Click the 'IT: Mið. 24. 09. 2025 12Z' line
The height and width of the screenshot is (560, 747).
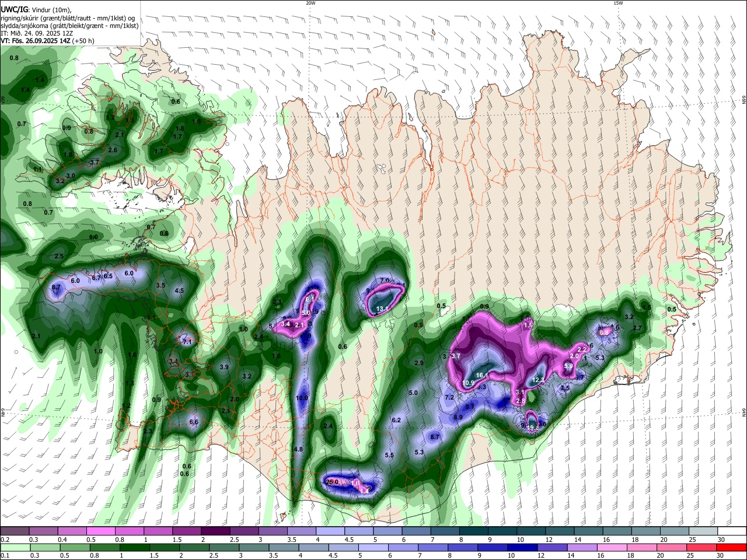coord(37,33)
